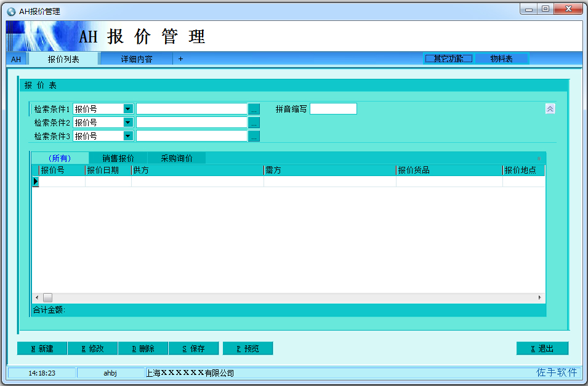Click the horizontal scrollbar right arrow

point(539,297)
